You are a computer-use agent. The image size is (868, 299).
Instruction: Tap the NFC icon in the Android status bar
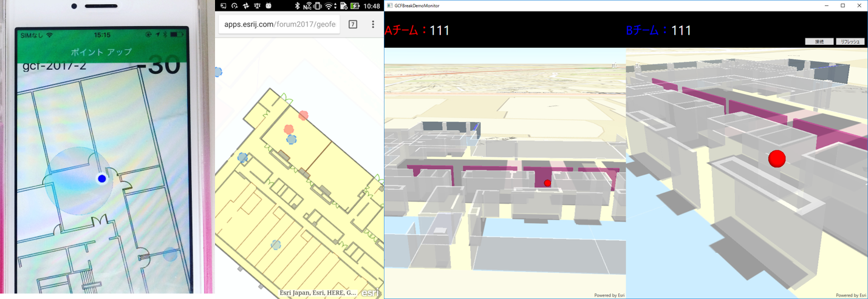point(307,6)
